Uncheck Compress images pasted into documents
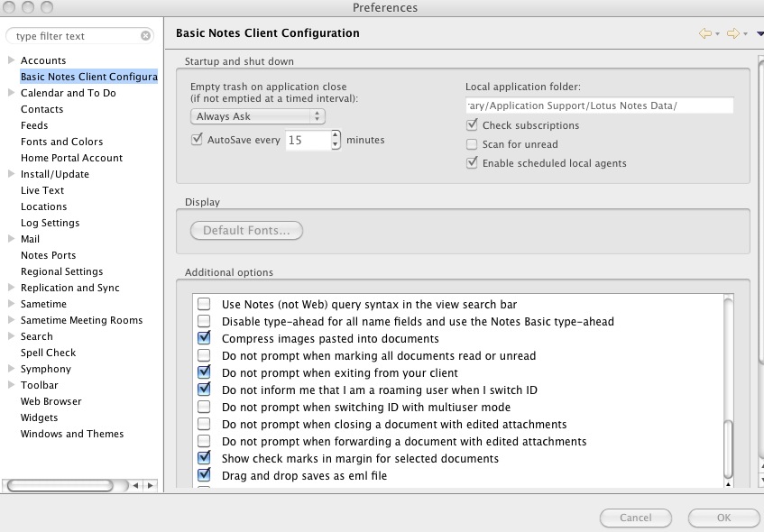This screenshot has height=532, width=764. point(204,338)
